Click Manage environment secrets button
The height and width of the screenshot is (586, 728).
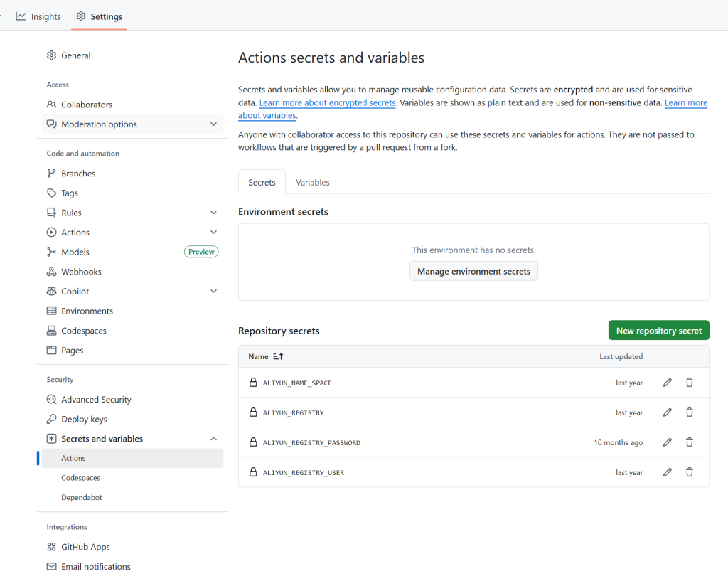[473, 271]
